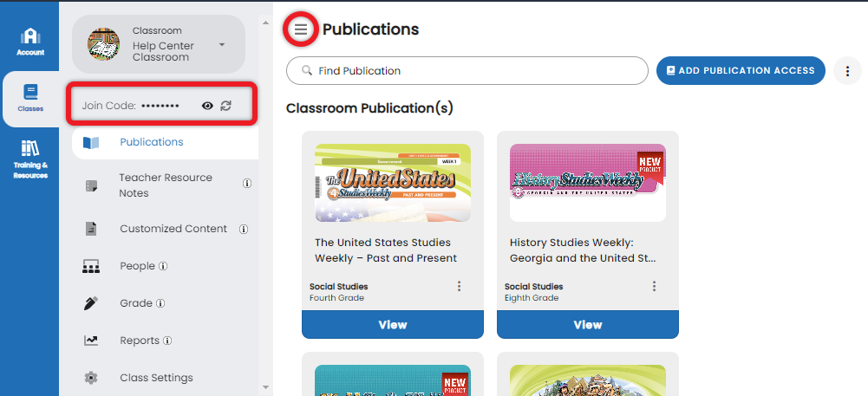Click the title 'The United States Studies Weekly – Past and Present'
The height and width of the screenshot is (396, 868).
[x=386, y=250]
